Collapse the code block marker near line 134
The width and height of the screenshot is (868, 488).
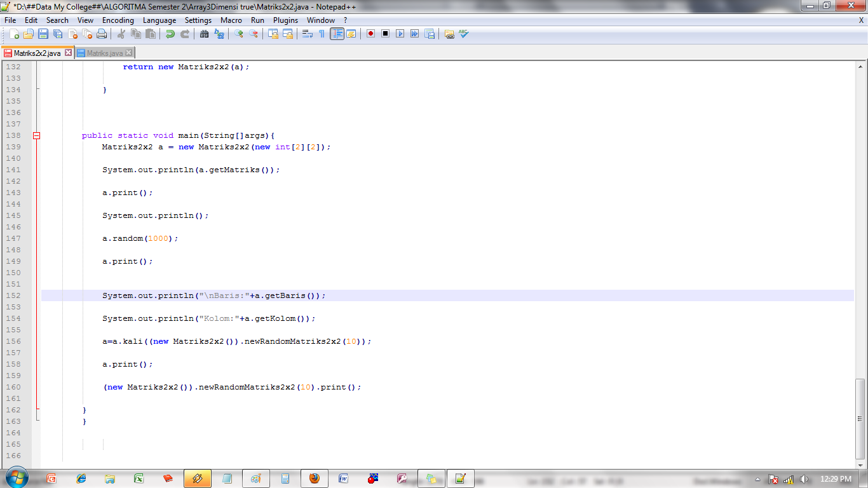(36, 90)
